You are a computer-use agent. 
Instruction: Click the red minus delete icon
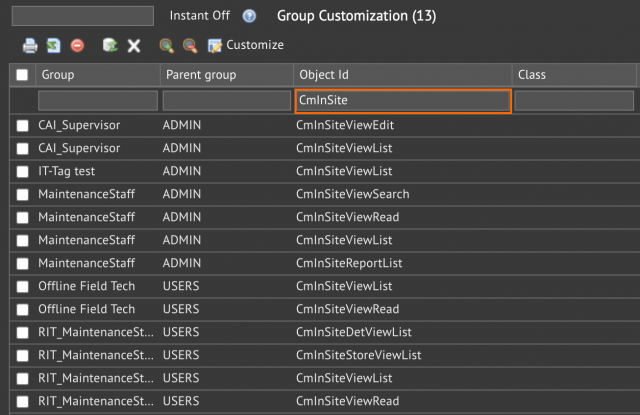(x=77, y=45)
